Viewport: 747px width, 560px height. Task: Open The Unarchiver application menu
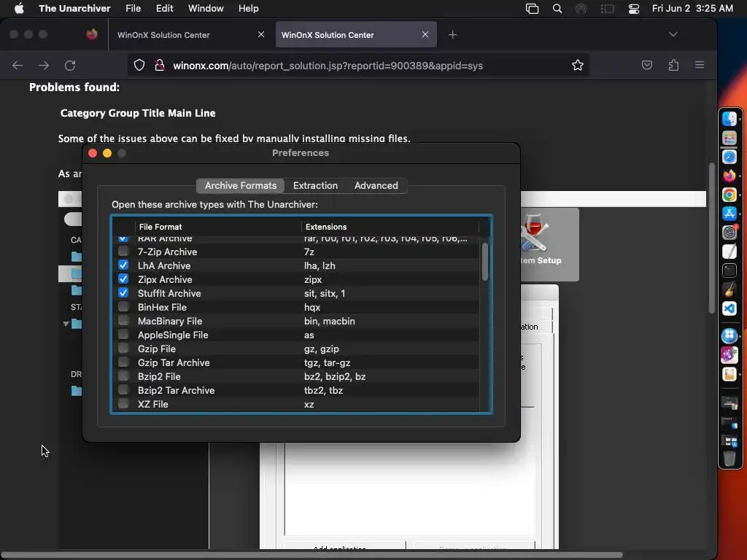(x=74, y=9)
